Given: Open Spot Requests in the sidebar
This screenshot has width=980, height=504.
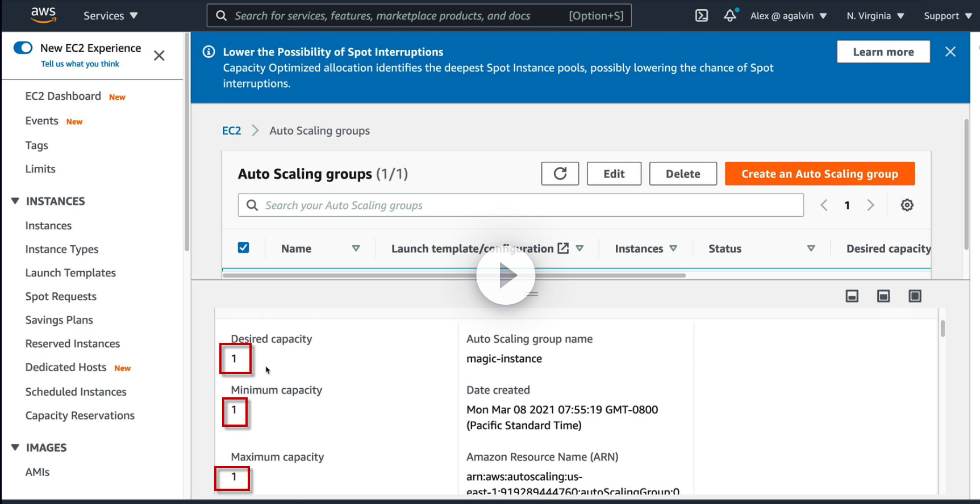Looking at the screenshot, I should 61,297.
